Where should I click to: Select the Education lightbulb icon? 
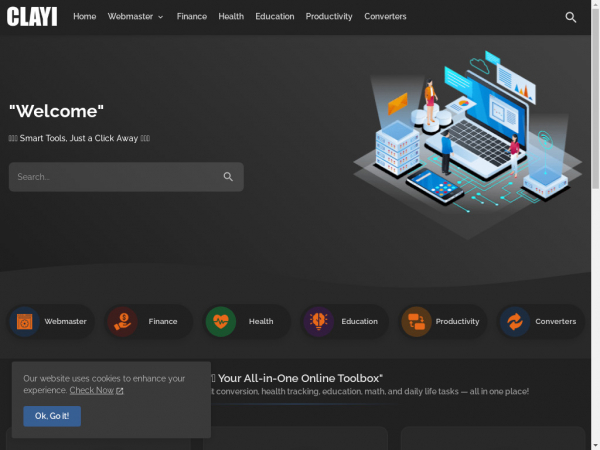pyautogui.click(x=319, y=321)
